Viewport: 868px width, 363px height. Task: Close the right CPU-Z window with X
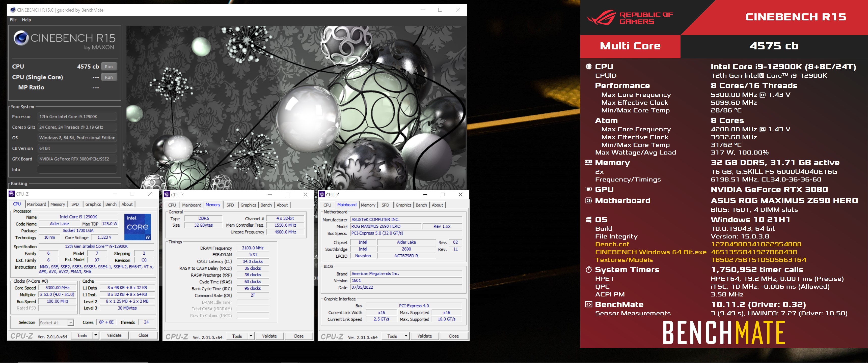tap(460, 195)
